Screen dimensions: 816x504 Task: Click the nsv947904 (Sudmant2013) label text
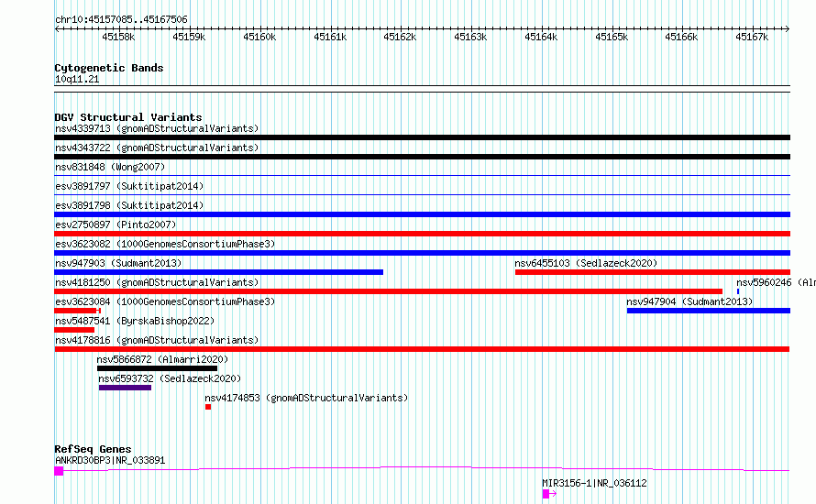689,301
